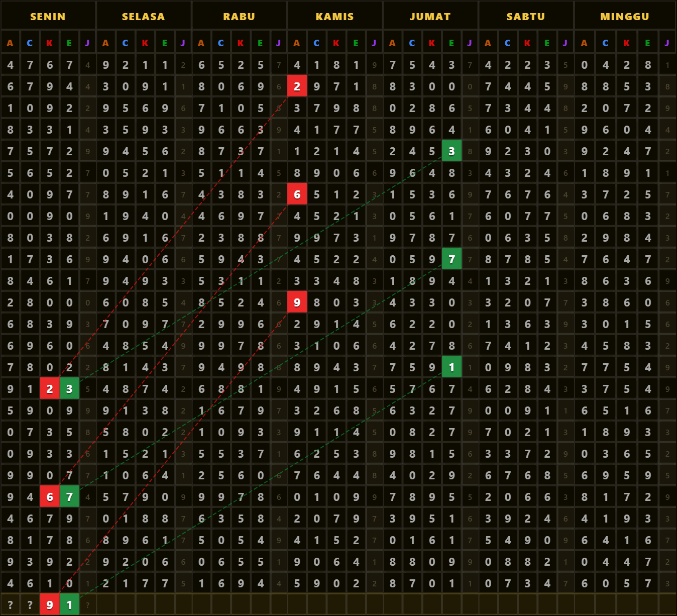Select the RABU day header
This screenshot has height=616, width=677.
coord(239,16)
